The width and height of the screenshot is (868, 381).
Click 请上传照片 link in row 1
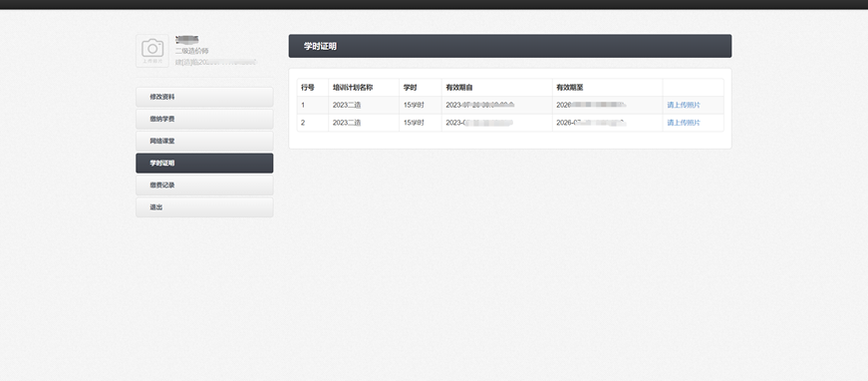(x=683, y=105)
